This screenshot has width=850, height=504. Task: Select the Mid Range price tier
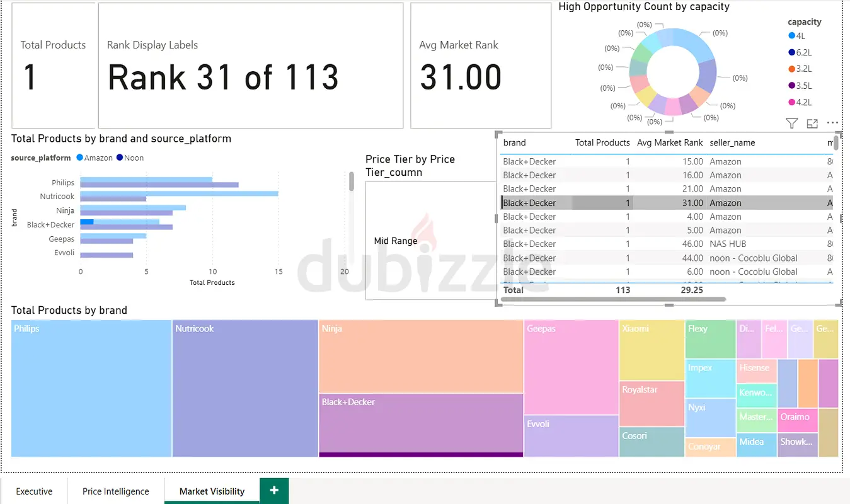[395, 241]
